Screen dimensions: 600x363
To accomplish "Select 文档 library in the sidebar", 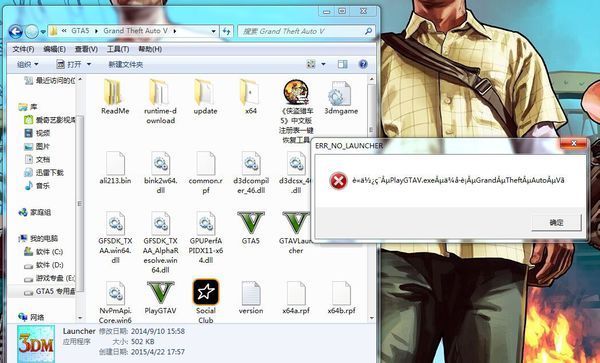I will pos(38,160).
